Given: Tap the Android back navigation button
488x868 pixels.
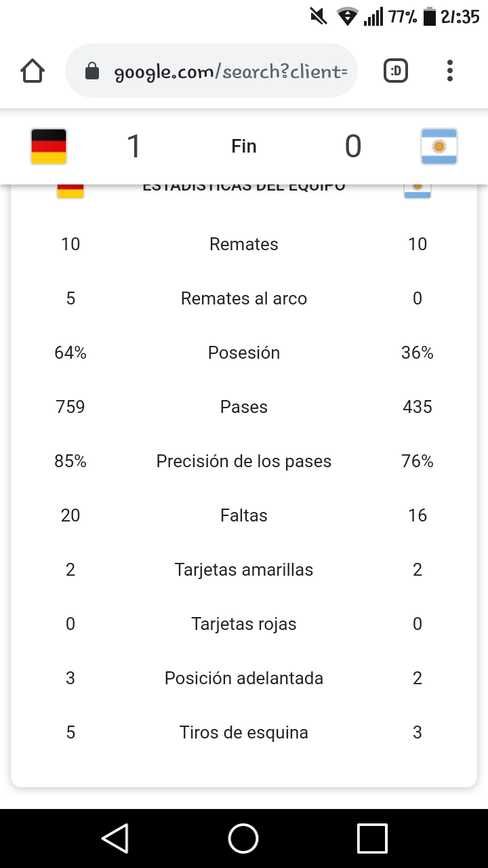Looking at the screenshot, I should pos(115,838).
